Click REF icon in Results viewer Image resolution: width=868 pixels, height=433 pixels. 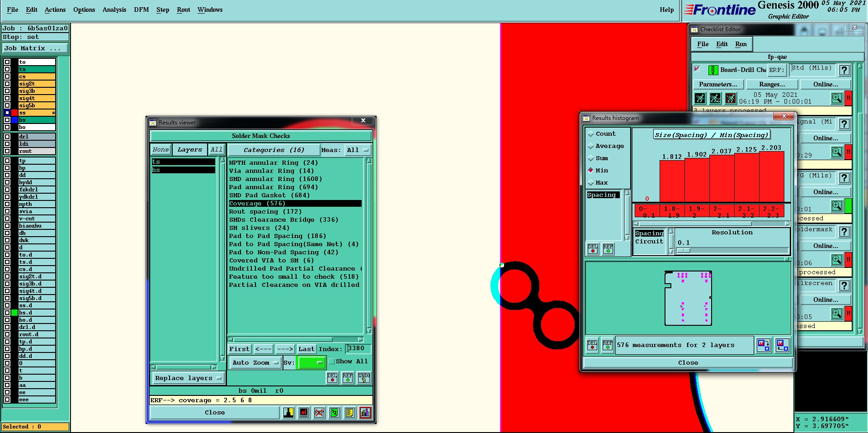[x=348, y=378]
